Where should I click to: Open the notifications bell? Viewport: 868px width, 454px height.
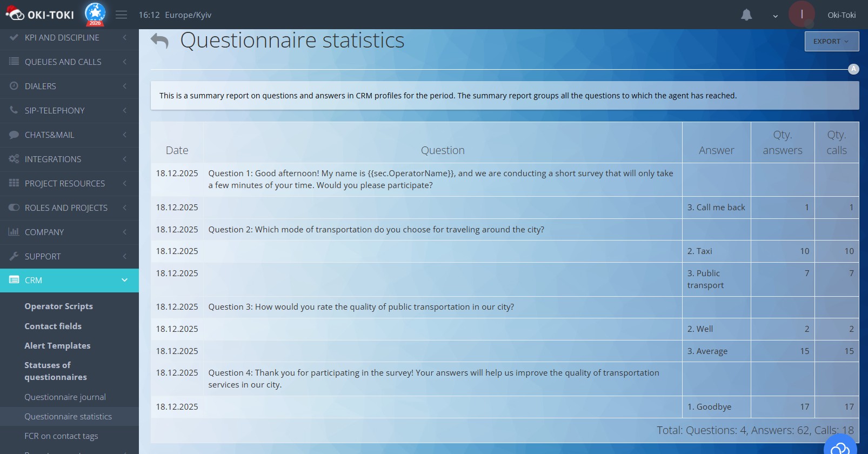[x=746, y=15]
